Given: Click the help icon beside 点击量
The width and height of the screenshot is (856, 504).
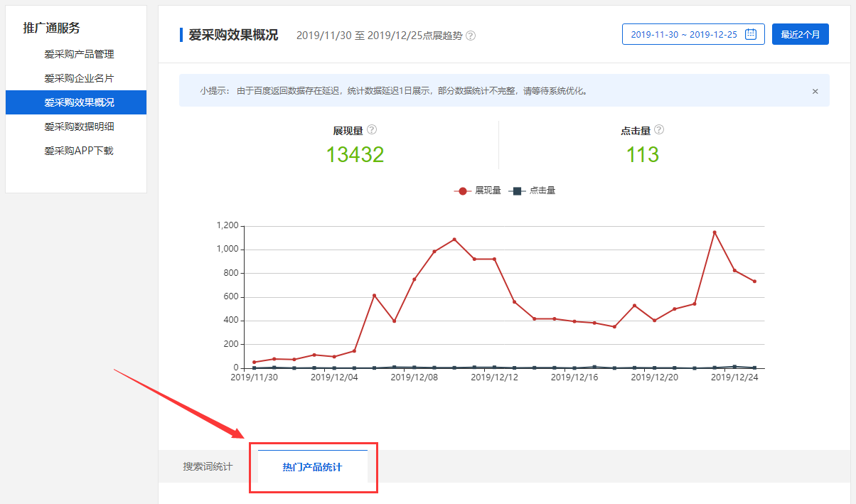Looking at the screenshot, I should pyautogui.click(x=659, y=130).
